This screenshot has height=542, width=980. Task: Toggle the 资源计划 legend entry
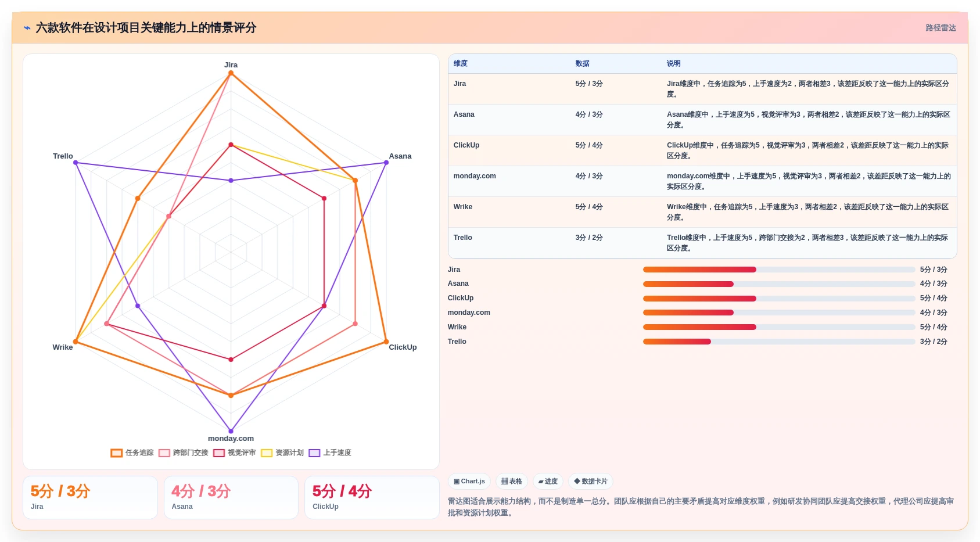(282, 453)
